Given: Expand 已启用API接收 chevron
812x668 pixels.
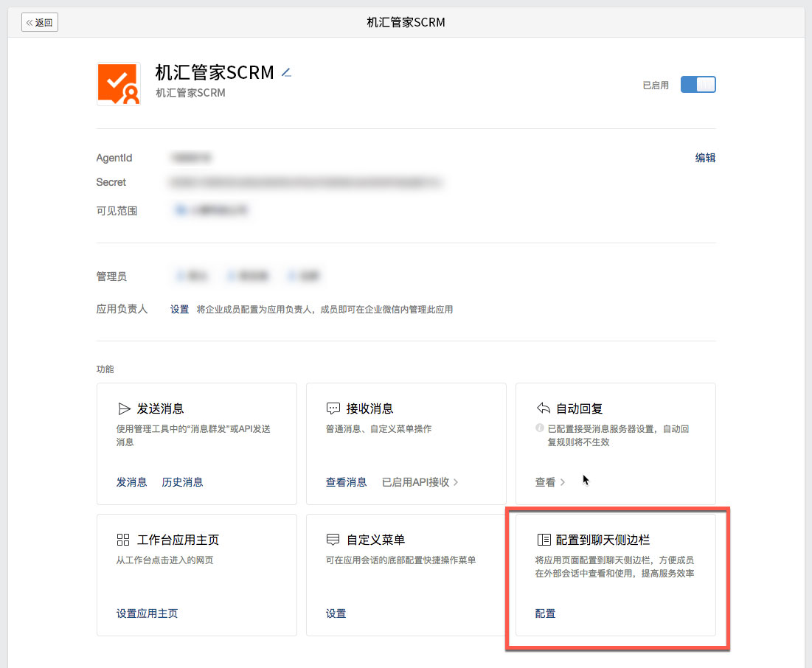Looking at the screenshot, I should [456, 482].
